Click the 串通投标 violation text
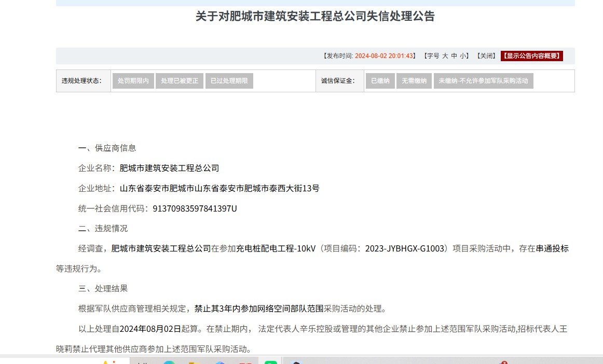 click(x=552, y=248)
